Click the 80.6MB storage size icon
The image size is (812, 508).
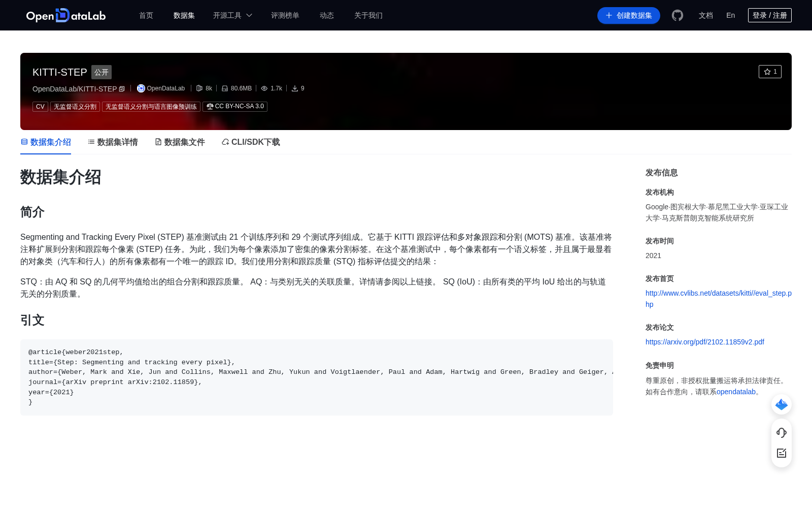[x=225, y=88]
